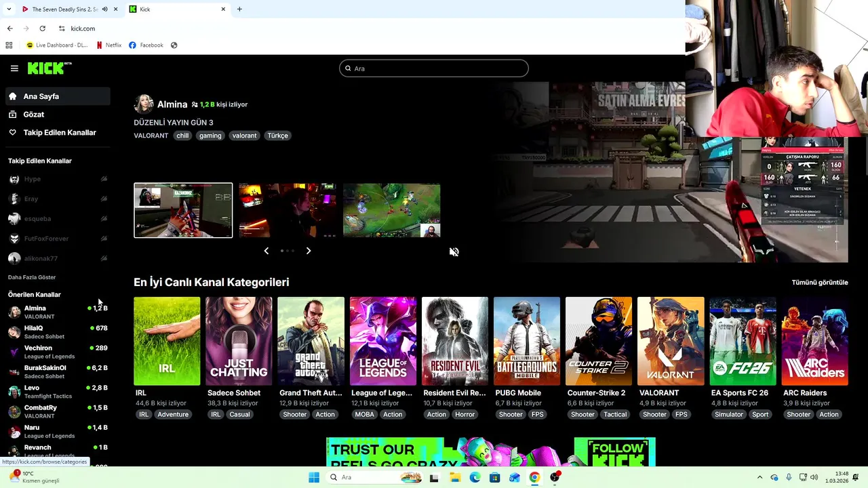Image resolution: width=868 pixels, height=488 pixels.
Task: Unmute the featured stream player
Action: pyautogui.click(x=454, y=252)
